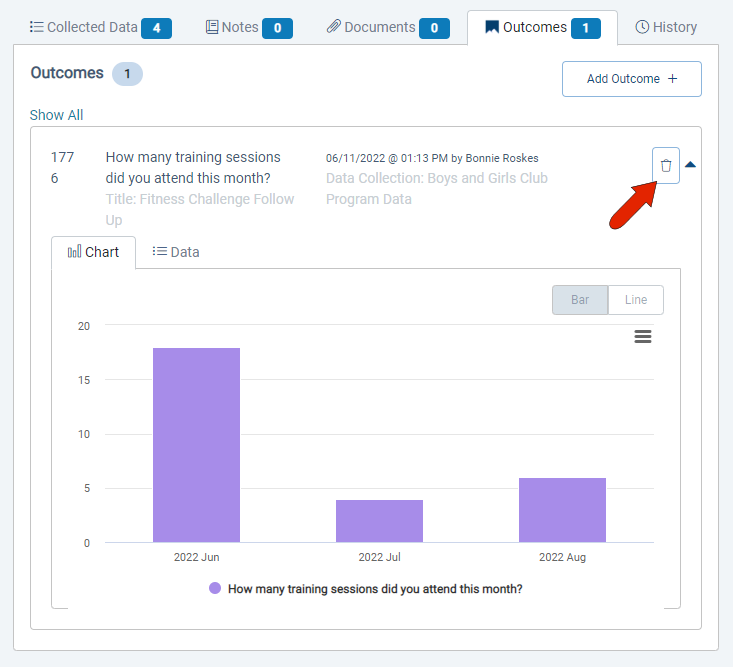Viewport: 733px width, 667px height.
Task: Click the '2022 Aug' axis label
Action: point(562,557)
